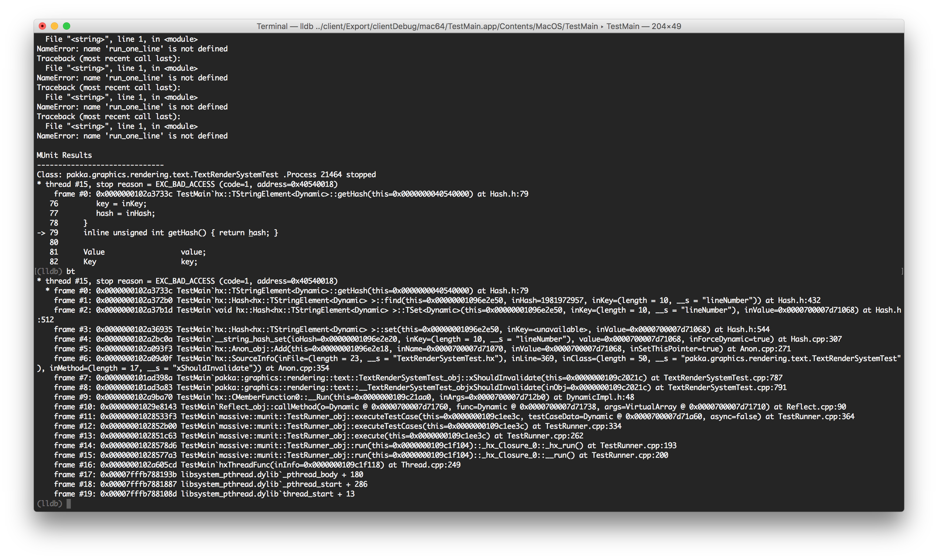Click the lldb prompt input cursor

69,503
